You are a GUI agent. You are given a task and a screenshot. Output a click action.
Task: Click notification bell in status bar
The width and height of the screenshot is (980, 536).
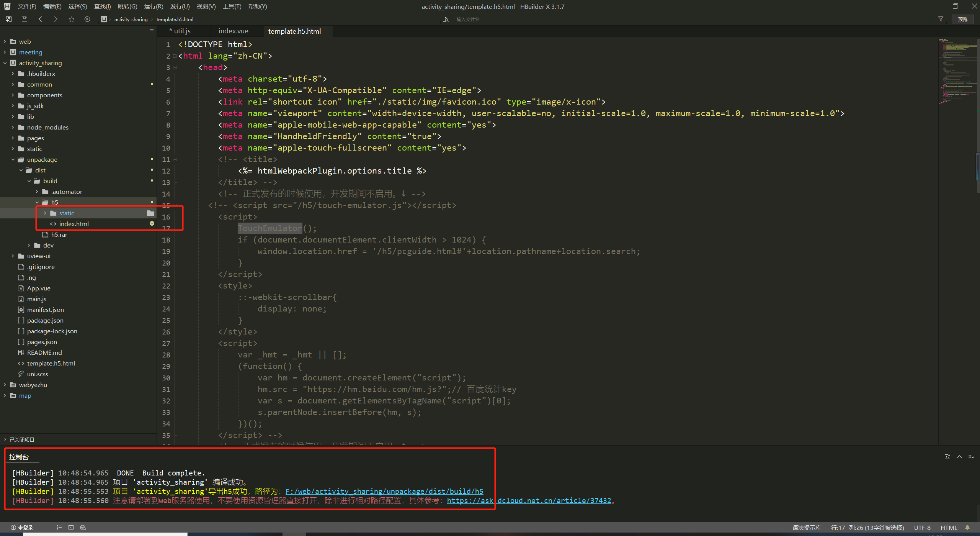[x=967, y=528]
